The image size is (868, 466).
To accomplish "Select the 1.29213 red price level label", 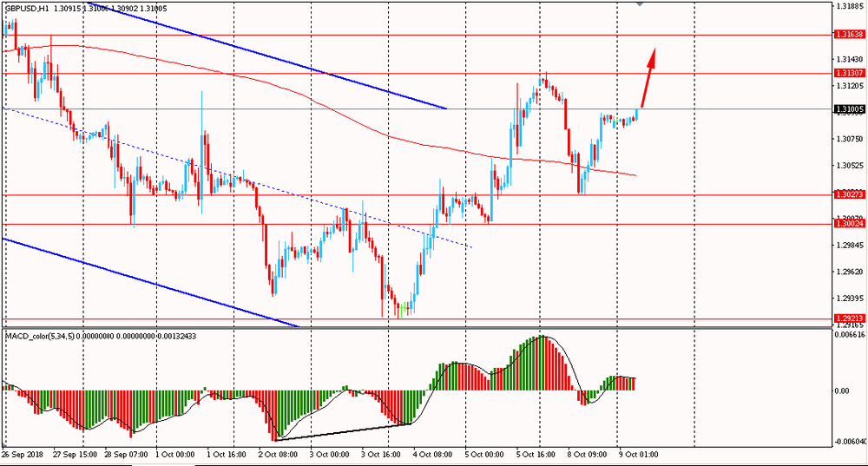I will click(x=849, y=318).
